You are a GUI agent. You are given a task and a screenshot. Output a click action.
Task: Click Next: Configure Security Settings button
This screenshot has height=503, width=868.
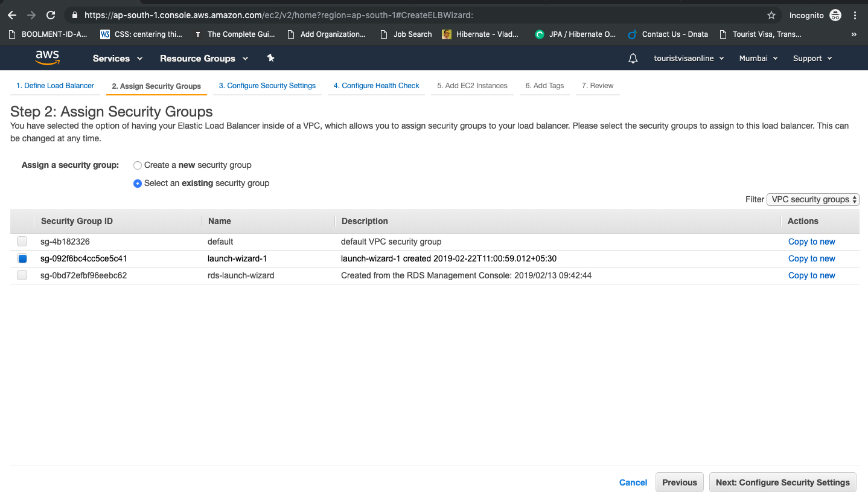(782, 482)
